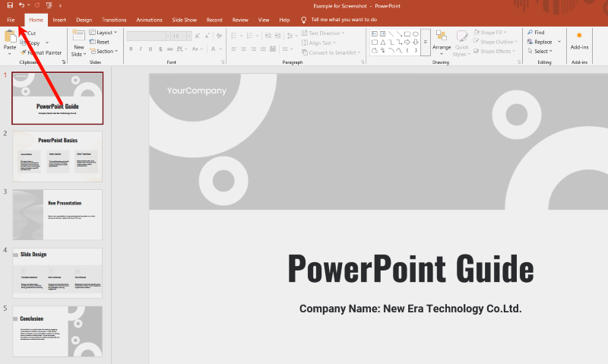Open the Quick Styles gallery
This screenshot has width=608, height=364.
(x=461, y=43)
